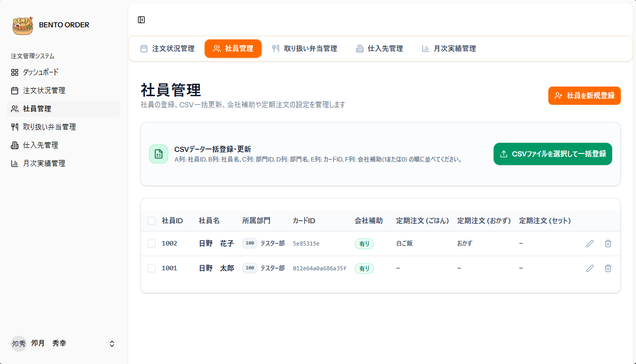This screenshot has width=636, height=364.
Task: Open ダッシュボード in the sidebar
Action: 63,72
